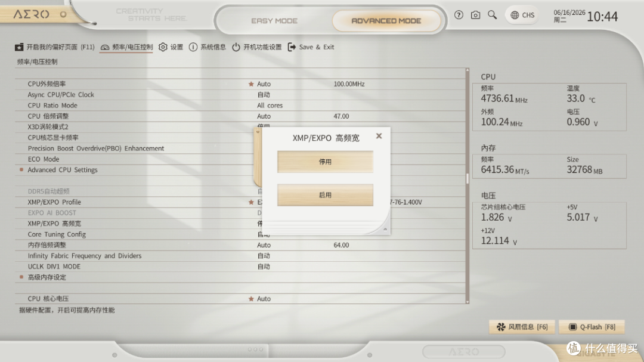The width and height of the screenshot is (644, 362).
Task: Select the Advanced Mode tab
Action: [386, 20]
